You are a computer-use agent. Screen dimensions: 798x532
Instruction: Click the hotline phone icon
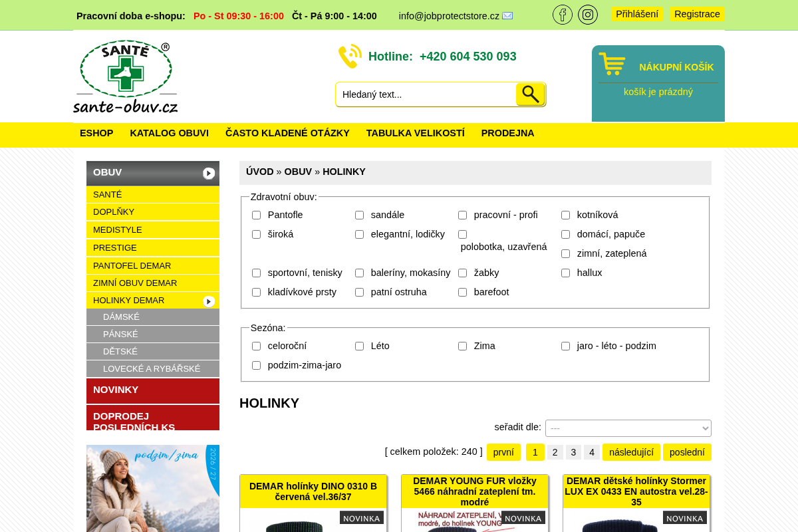tap(350, 57)
